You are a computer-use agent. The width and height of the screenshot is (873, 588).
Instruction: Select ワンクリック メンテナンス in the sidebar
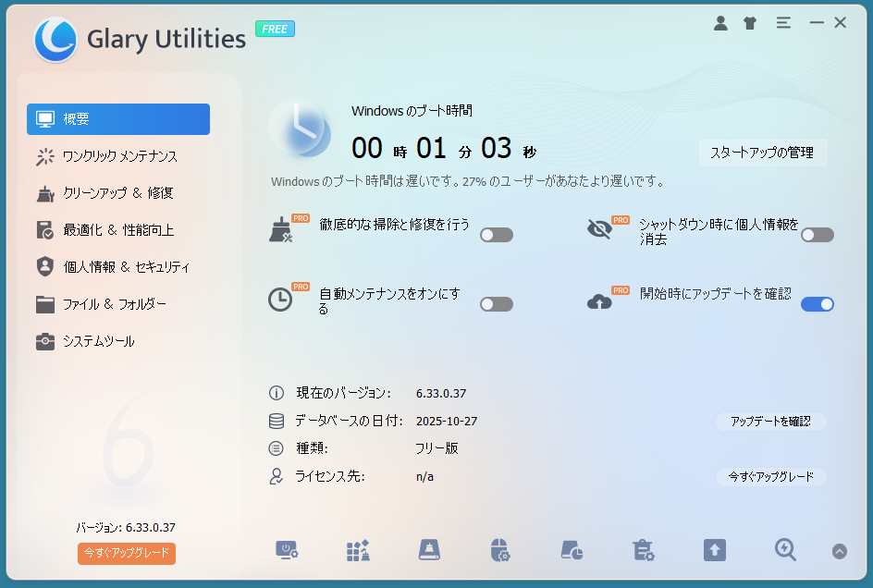tap(119, 156)
